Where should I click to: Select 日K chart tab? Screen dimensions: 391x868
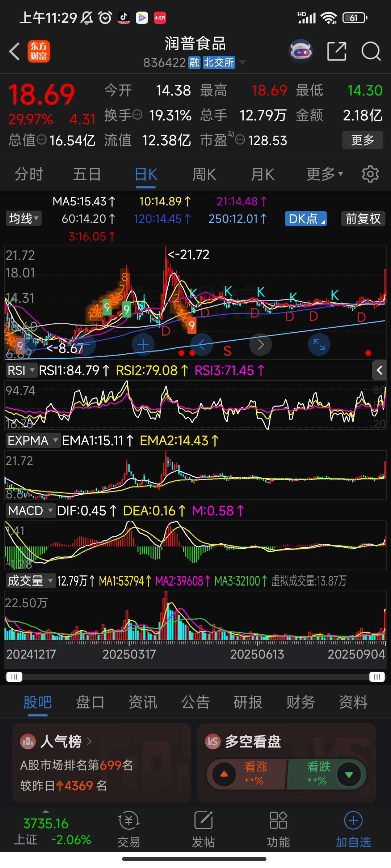[146, 174]
